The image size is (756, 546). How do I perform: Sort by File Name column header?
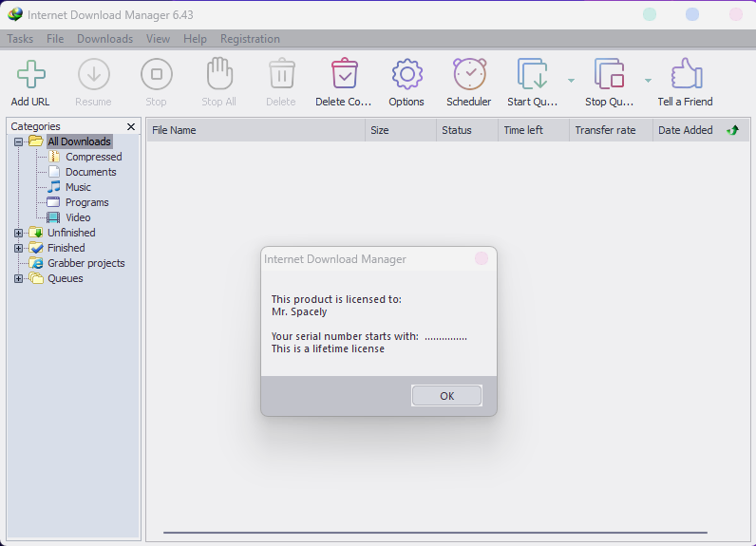click(256, 130)
